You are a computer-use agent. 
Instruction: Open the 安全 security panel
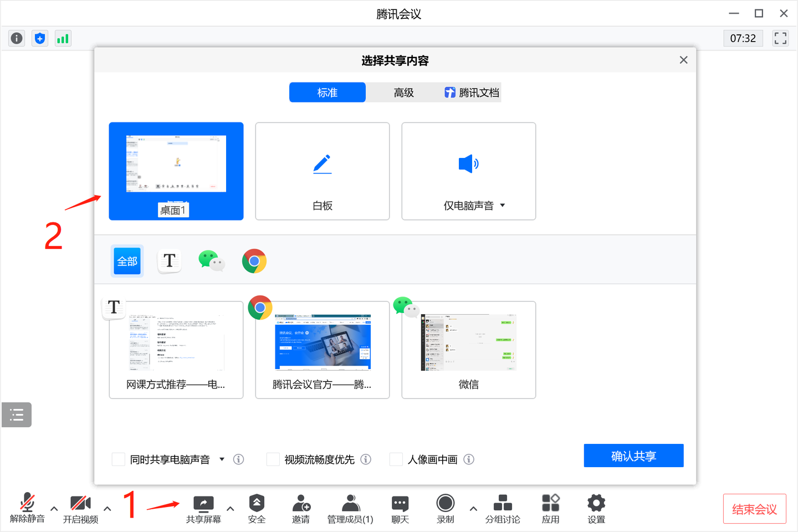tap(257, 508)
